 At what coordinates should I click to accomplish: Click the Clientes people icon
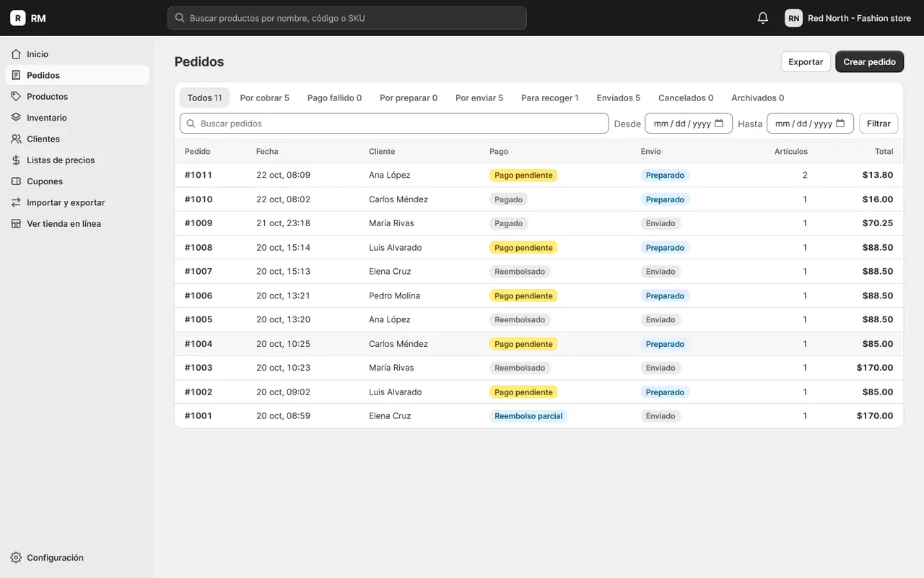tap(16, 139)
